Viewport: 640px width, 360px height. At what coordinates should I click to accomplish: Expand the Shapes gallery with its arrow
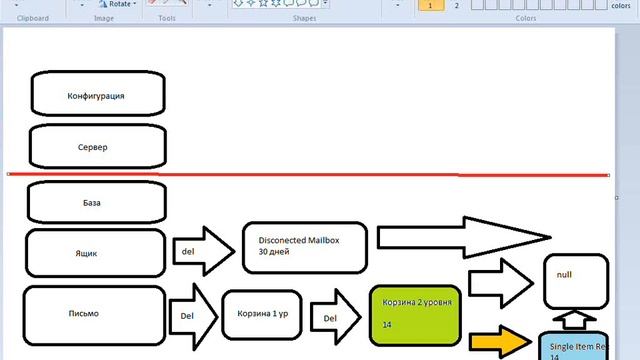pyautogui.click(x=325, y=3)
